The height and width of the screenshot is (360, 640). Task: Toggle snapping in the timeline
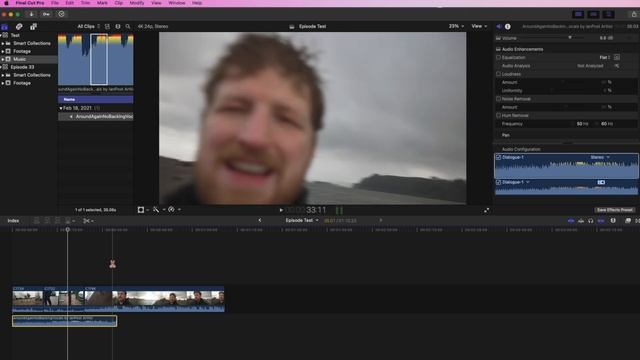point(601,221)
